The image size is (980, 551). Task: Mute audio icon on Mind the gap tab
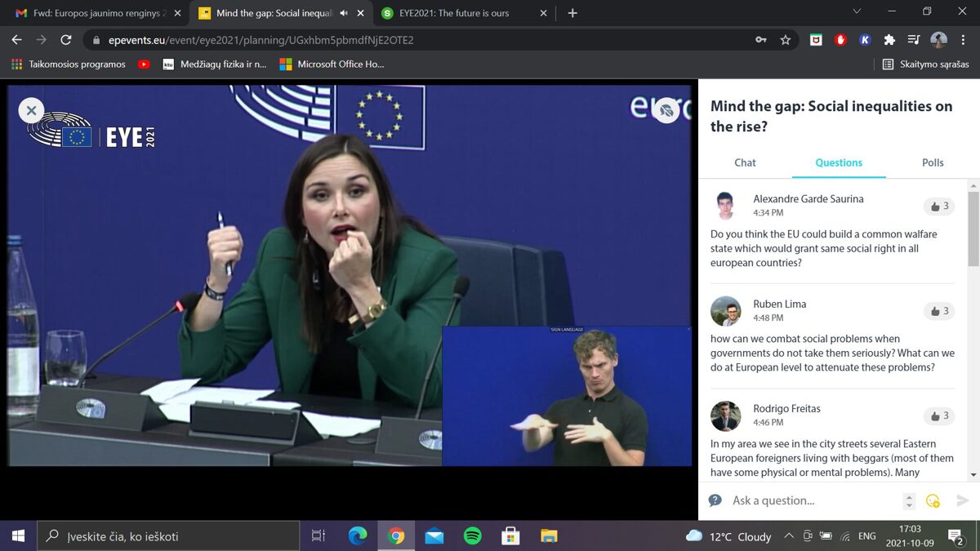coord(344,13)
